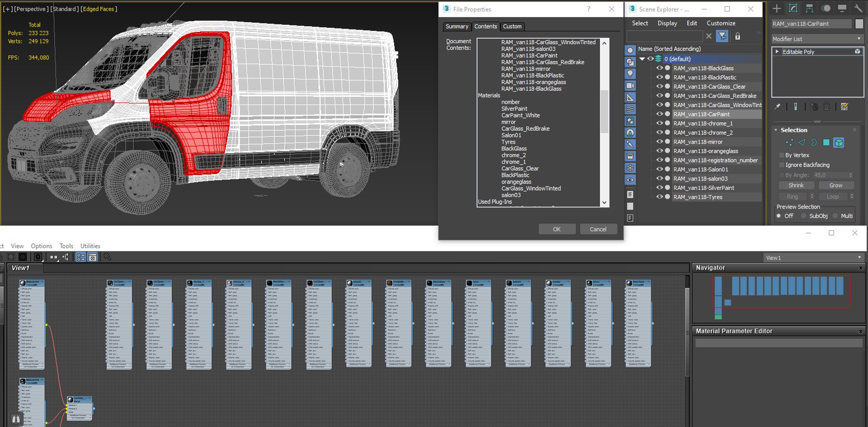
Task: Click the object color swatch beside name
Action: point(859,24)
